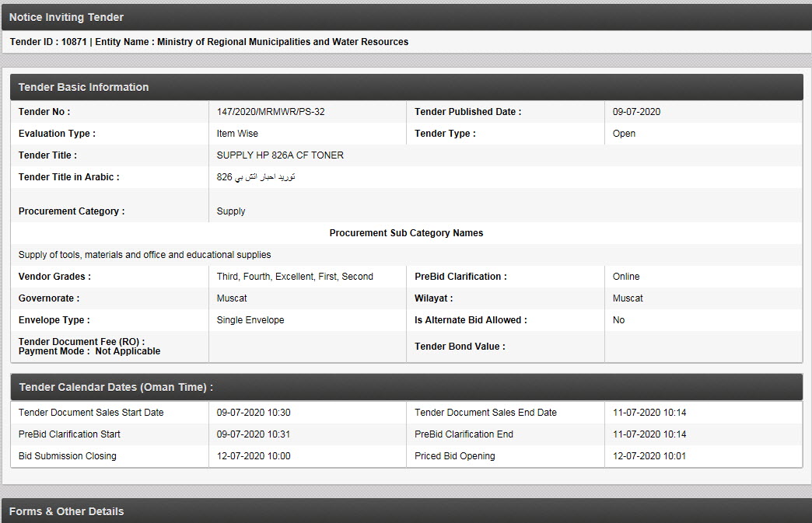
Task: Click the Single Envelope value
Action: (250, 320)
